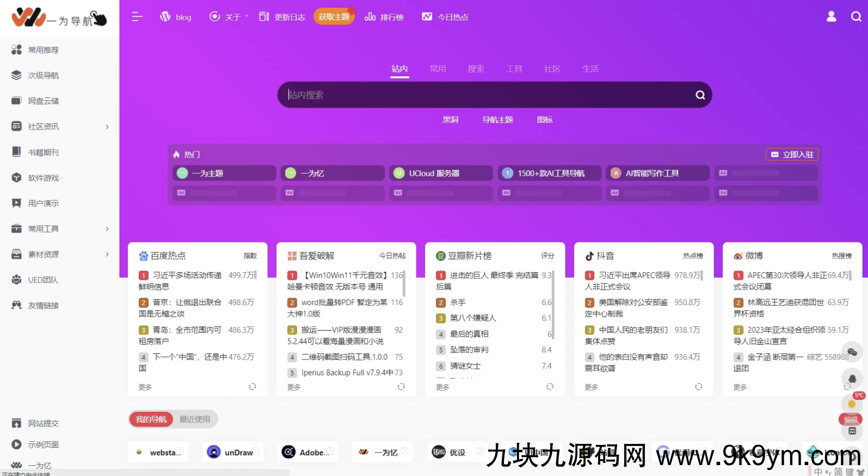Click the floating calendar widget icon

point(852,431)
